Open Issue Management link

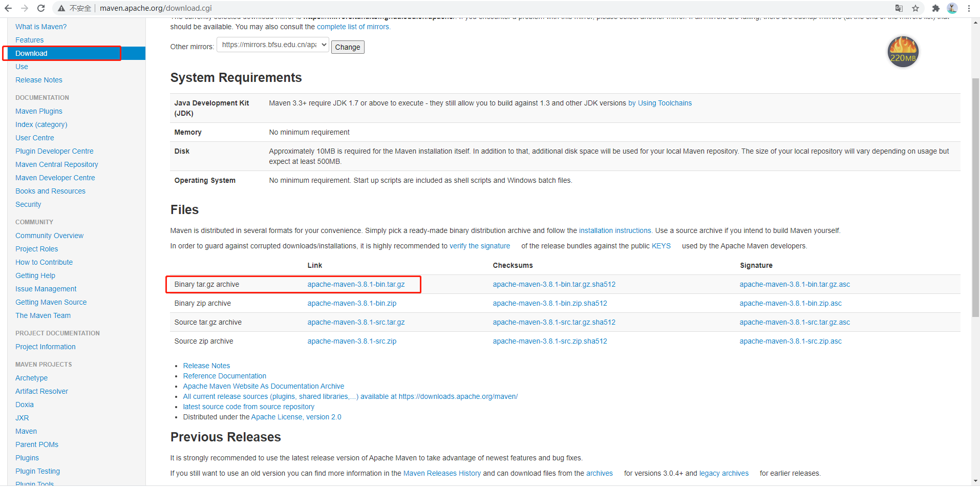click(x=46, y=289)
